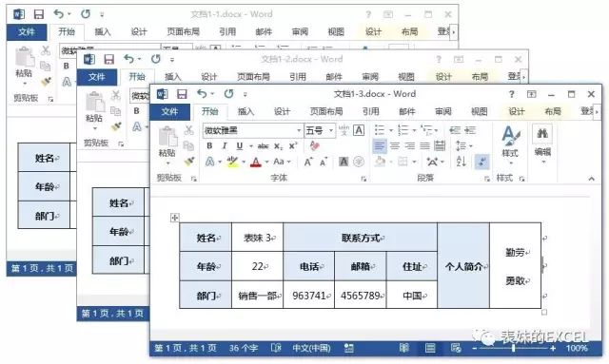Viewport: 609px width, 364px height.
Task: Click the text effects outlined A icon
Action: tap(209, 162)
